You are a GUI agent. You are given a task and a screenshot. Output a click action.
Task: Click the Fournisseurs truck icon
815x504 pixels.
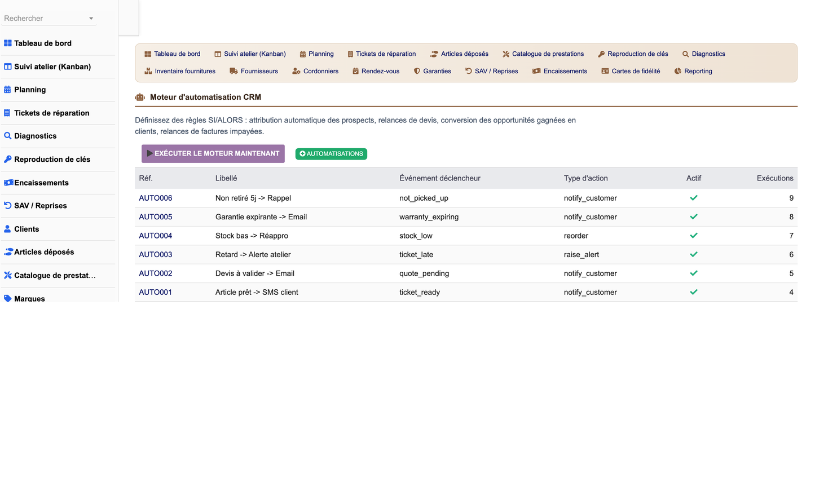pos(234,71)
